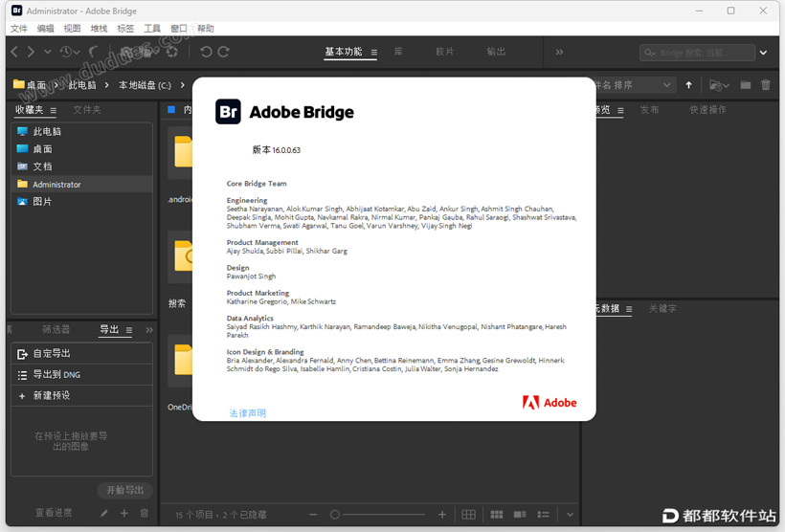The width and height of the screenshot is (785, 532).
Task: Delete preset trash icon at panel bottom
Action: point(145,513)
